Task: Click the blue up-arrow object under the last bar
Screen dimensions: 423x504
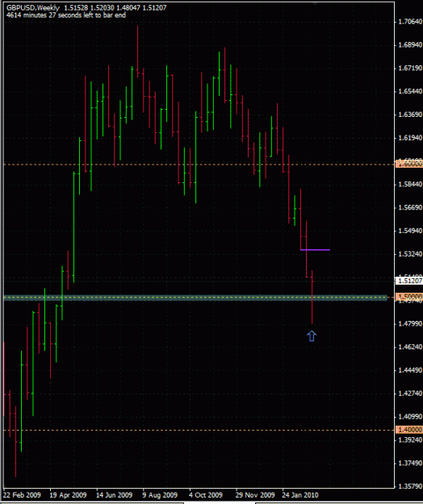Action: pyautogui.click(x=312, y=336)
